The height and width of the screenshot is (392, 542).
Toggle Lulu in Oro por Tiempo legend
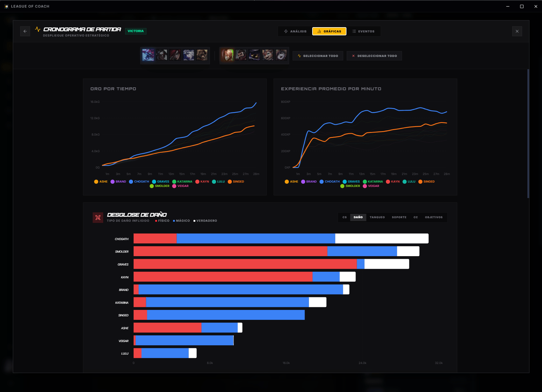click(218, 182)
